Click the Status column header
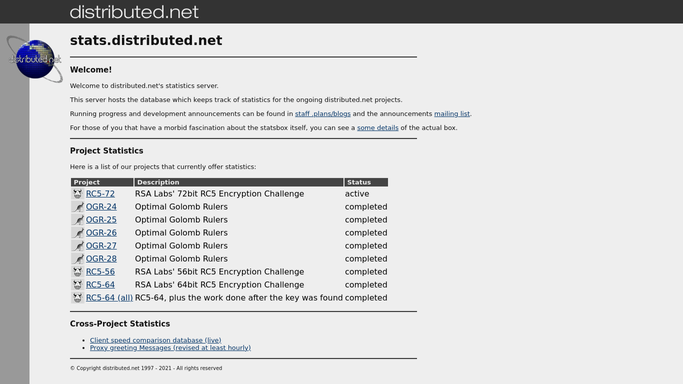Screen dimensions: 683x384 tap(366, 182)
